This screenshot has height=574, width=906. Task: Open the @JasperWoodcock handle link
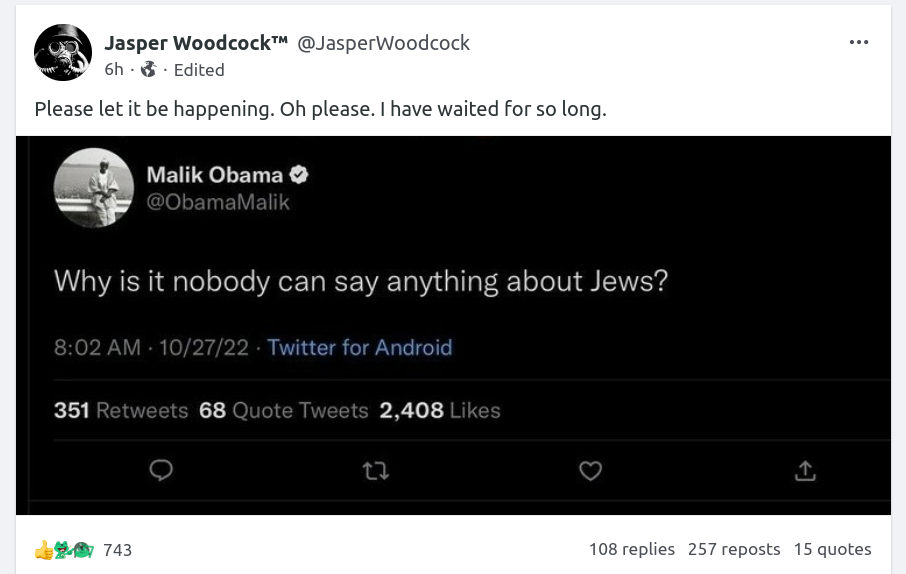click(384, 43)
